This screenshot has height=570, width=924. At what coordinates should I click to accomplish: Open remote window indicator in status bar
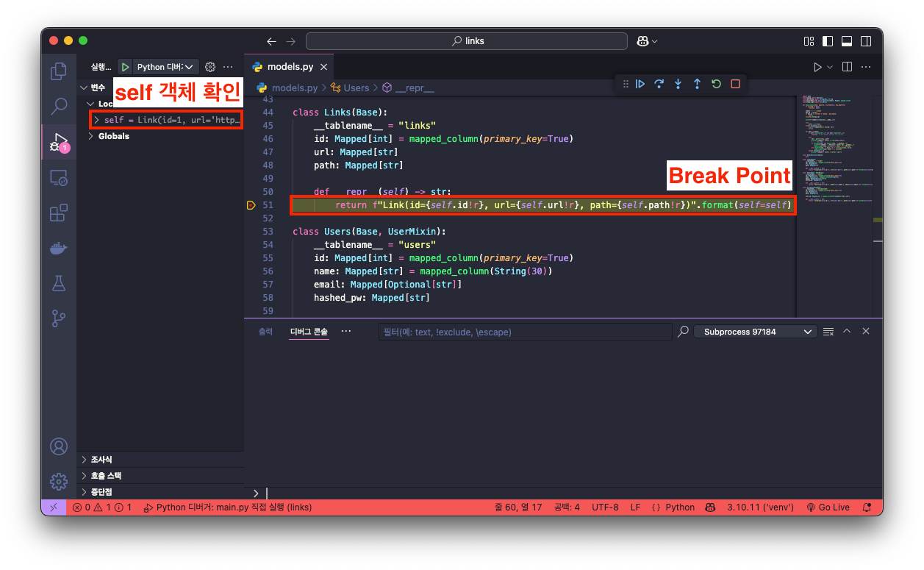[x=53, y=507]
